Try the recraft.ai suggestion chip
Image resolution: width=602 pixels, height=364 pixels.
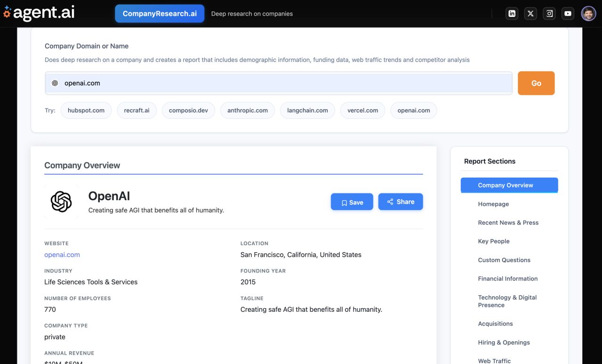[x=137, y=110]
